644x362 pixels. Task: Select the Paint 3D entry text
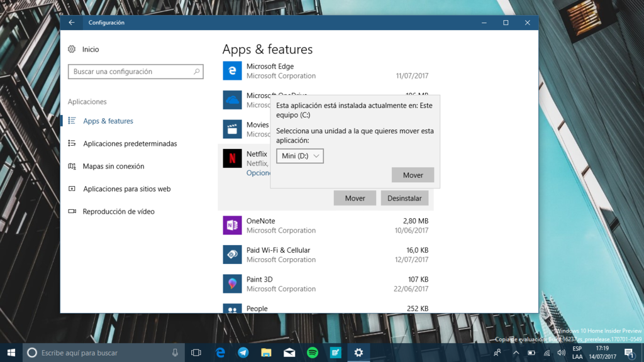[x=260, y=279]
